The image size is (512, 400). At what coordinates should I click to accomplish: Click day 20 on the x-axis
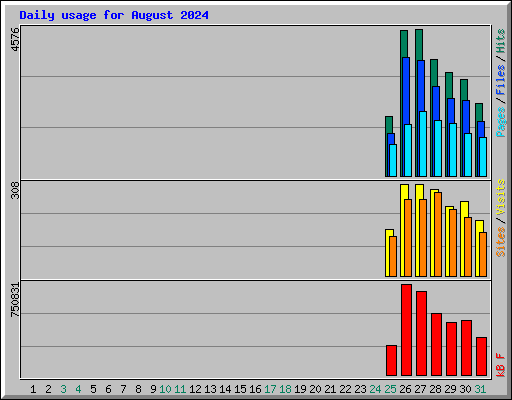(x=315, y=389)
